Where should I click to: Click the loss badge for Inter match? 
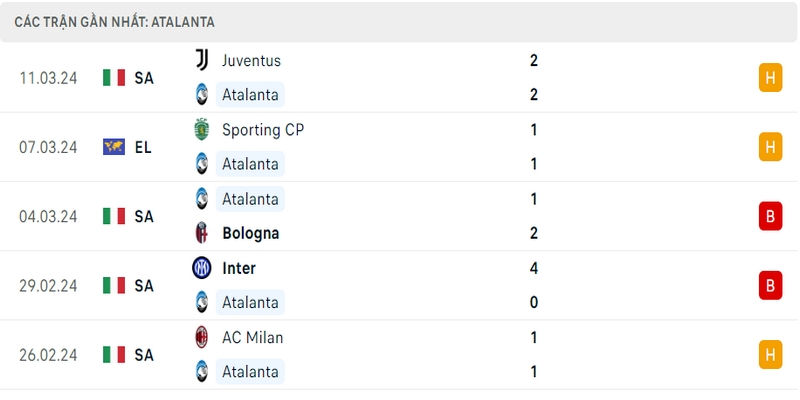(x=770, y=285)
